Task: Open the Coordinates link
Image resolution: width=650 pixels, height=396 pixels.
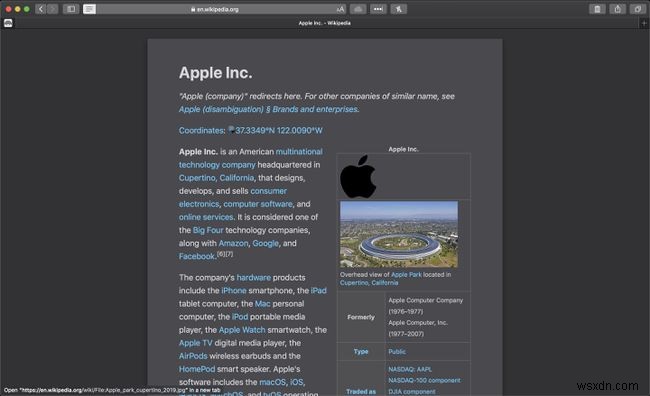Action: (x=201, y=130)
